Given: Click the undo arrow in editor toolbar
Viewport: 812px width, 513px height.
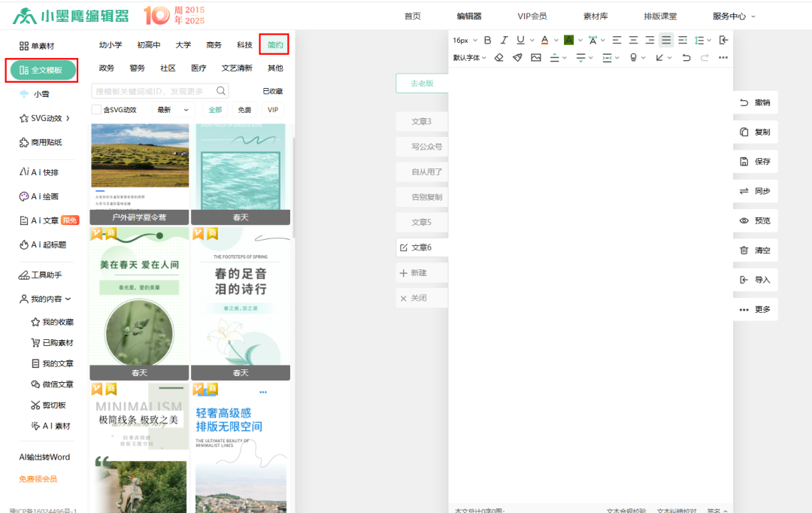Looking at the screenshot, I should pos(686,57).
